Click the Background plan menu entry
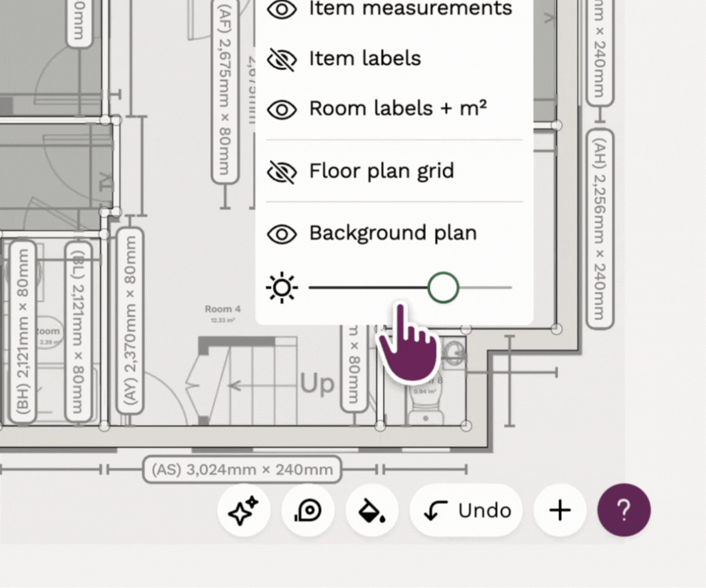The image size is (706, 588). click(393, 233)
